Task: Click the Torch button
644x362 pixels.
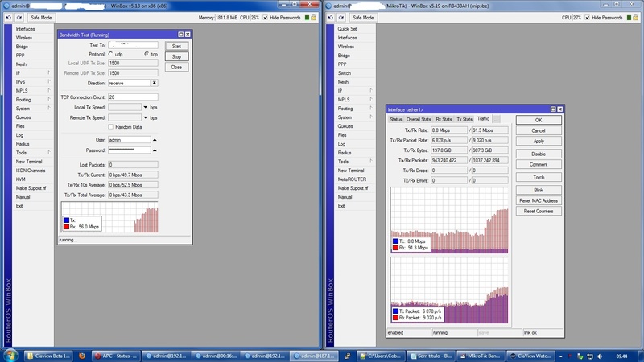Action: click(539, 177)
